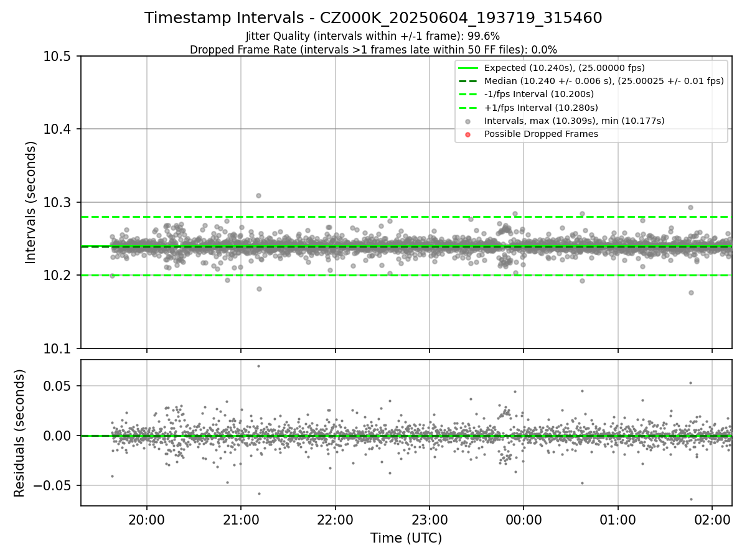Screen dimensions: 747x560
Task: Click the highest residual point above 0.05 near 21:10
Action: [x=258, y=366]
